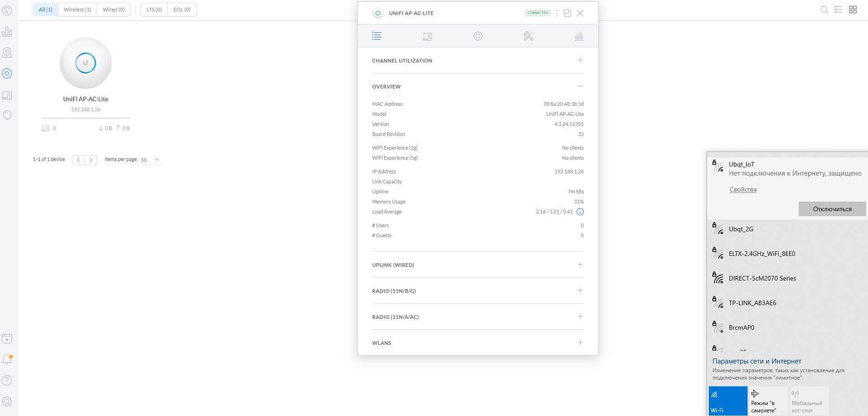Click the UniFi AP-AC-Lite device name
The height and width of the screenshot is (416, 868).
(x=86, y=99)
